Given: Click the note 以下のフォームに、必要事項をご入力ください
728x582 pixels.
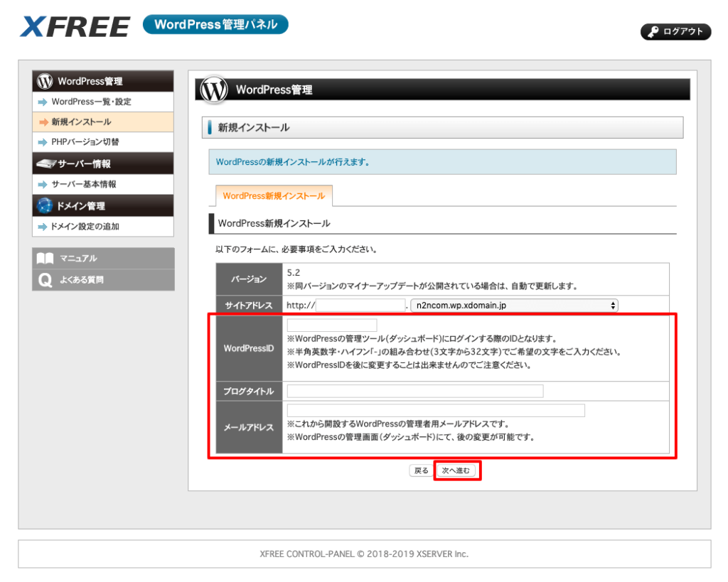Looking at the screenshot, I should 296,249.
